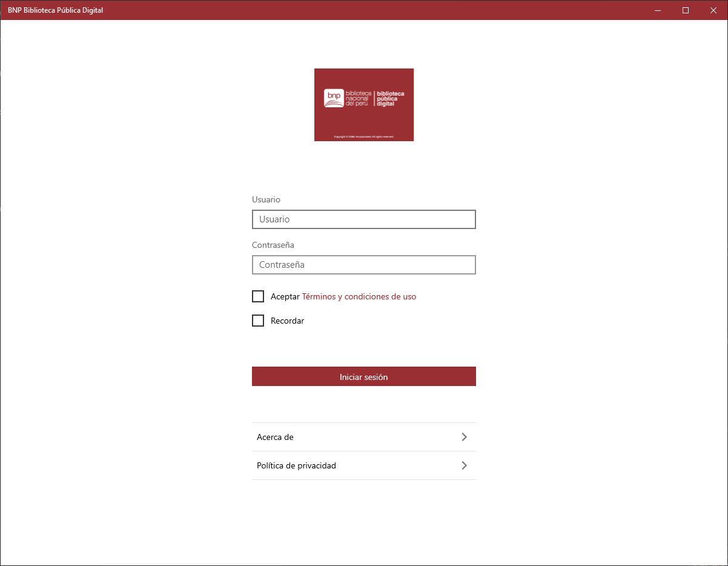Minimize the BNP application window

pyautogui.click(x=658, y=10)
